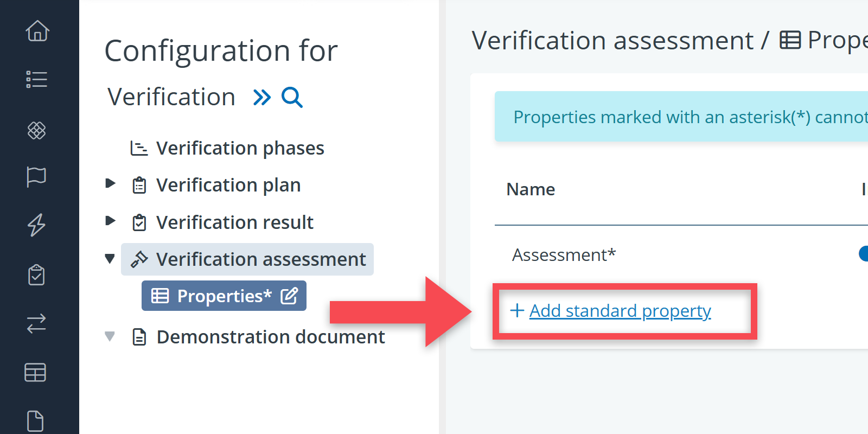Open the table icon in sidebar
Viewport: 868px width, 434px height.
[x=36, y=373]
